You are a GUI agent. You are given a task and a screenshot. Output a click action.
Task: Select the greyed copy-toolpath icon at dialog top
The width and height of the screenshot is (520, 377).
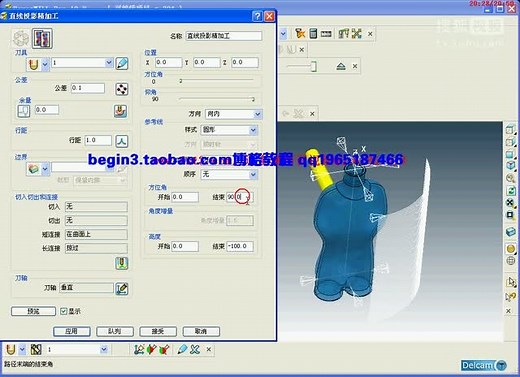[x=21, y=38]
